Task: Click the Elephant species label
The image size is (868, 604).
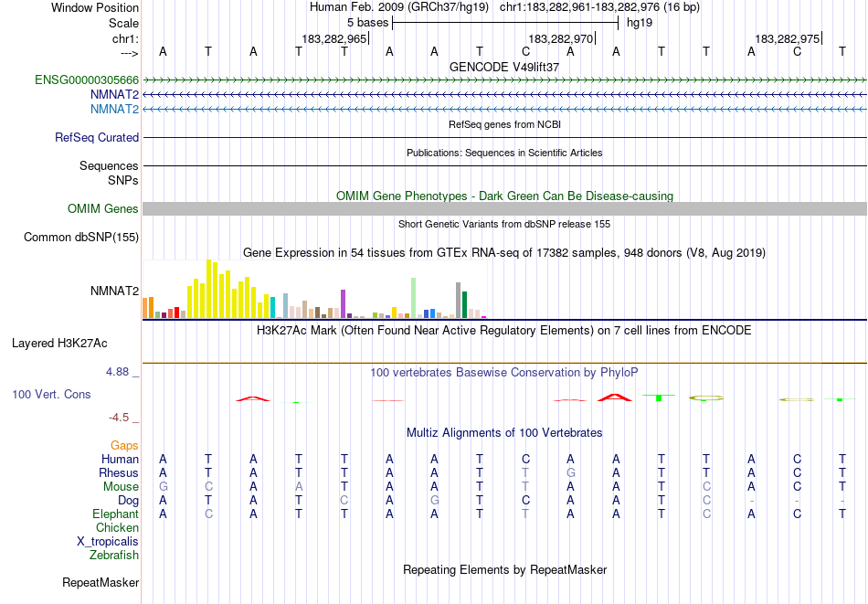Action: pos(116,514)
